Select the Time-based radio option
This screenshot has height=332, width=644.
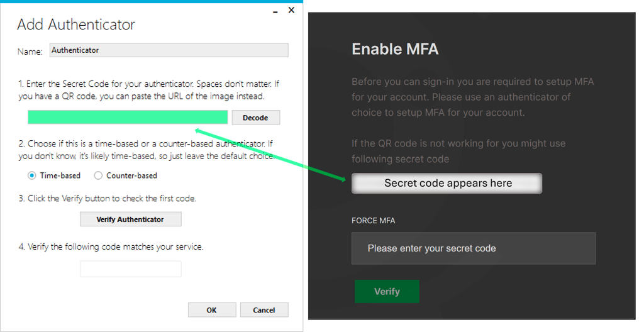(32, 175)
